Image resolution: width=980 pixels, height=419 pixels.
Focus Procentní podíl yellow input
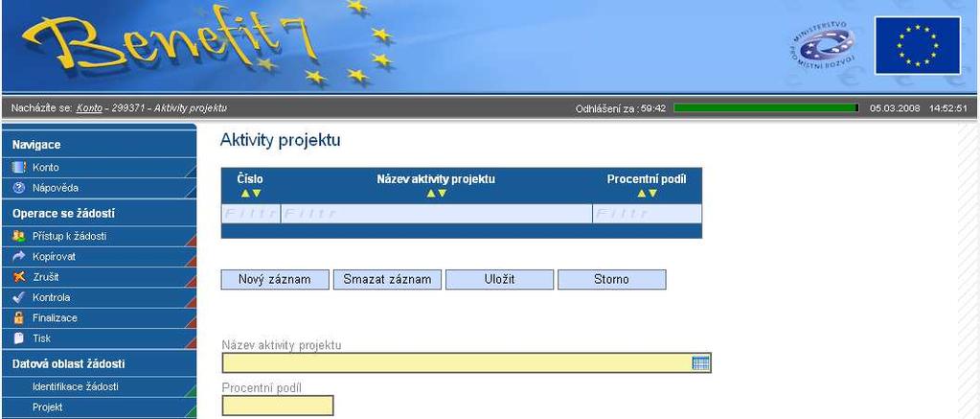click(278, 406)
